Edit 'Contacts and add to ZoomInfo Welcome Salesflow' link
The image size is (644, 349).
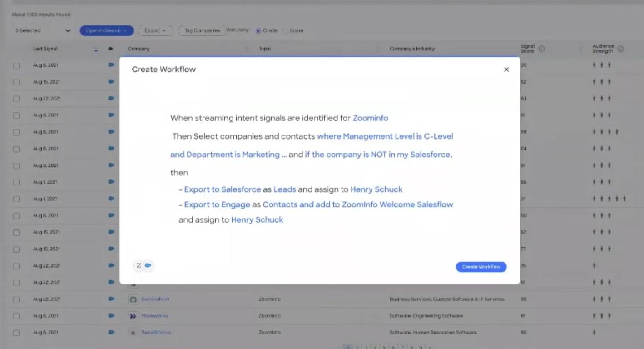tap(358, 204)
